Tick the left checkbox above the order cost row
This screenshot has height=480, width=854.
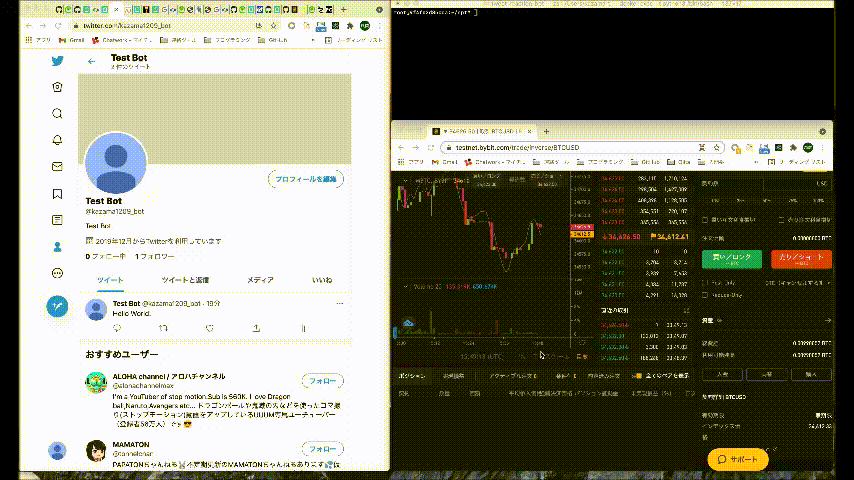click(705, 220)
